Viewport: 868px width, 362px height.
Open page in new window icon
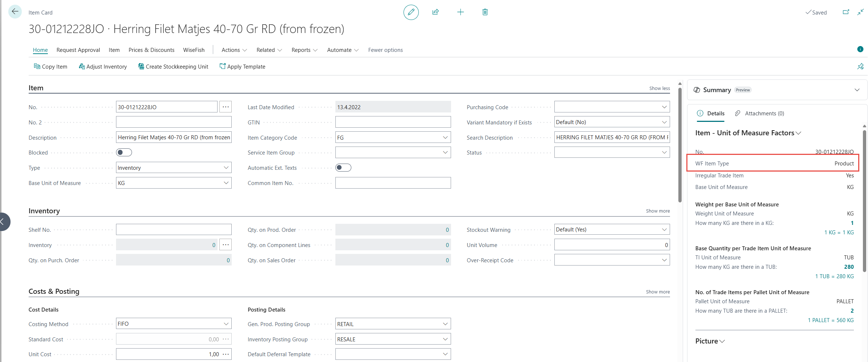click(846, 12)
